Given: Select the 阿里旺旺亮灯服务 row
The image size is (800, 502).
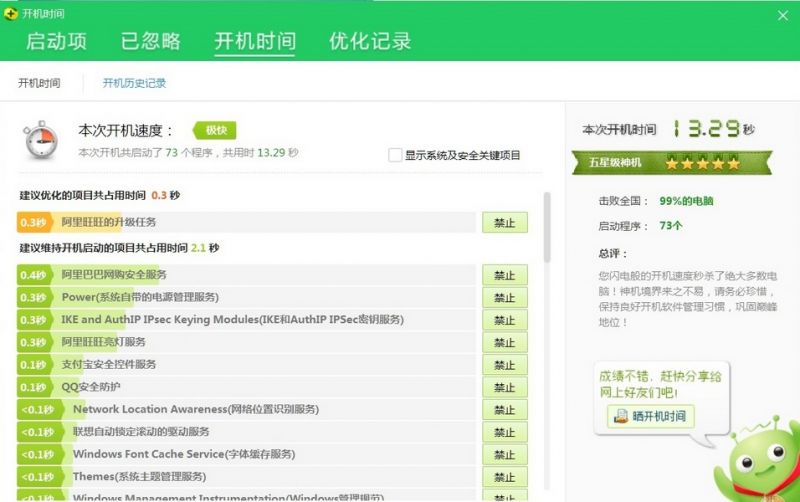Looking at the screenshot, I should tap(246, 342).
